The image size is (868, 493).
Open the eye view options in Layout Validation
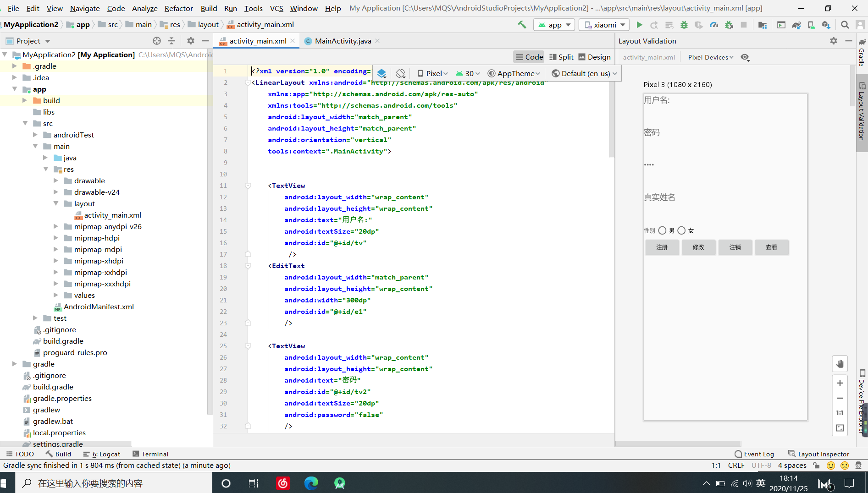click(x=745, y=57)
